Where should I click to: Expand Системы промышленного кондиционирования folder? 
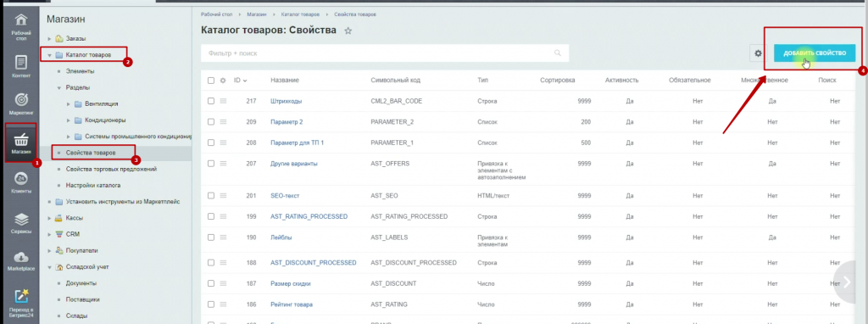click(x=69, y=137)
